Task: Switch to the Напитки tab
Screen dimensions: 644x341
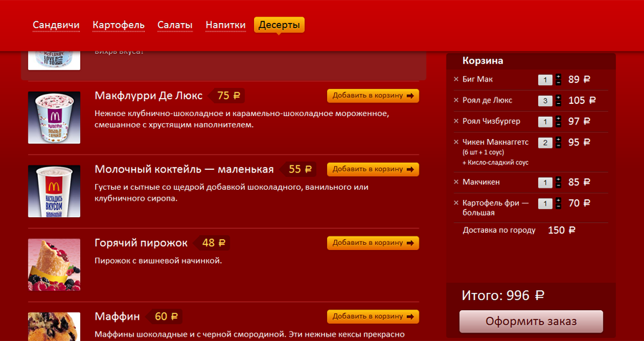Action: tap(225, 25)
